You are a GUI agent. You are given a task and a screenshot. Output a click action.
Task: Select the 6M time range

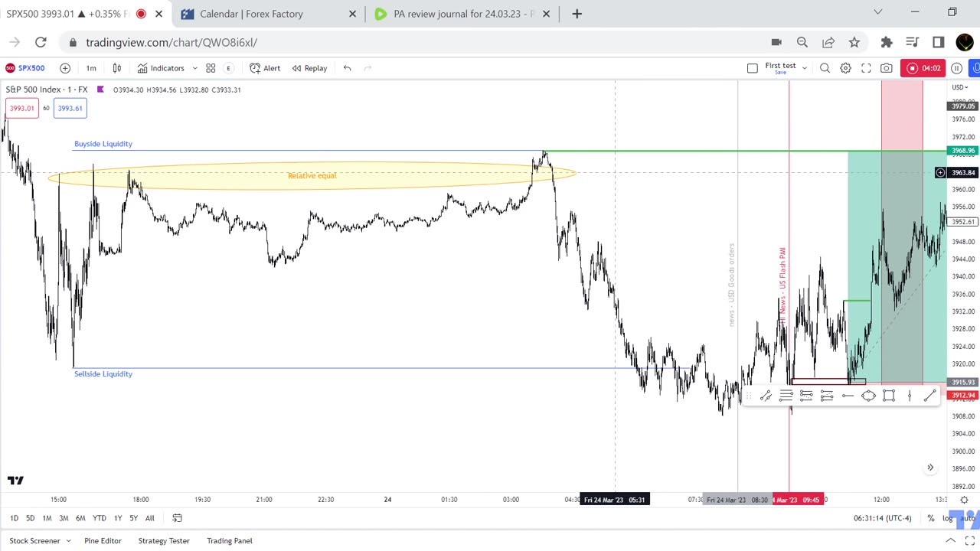click(80, 518)
